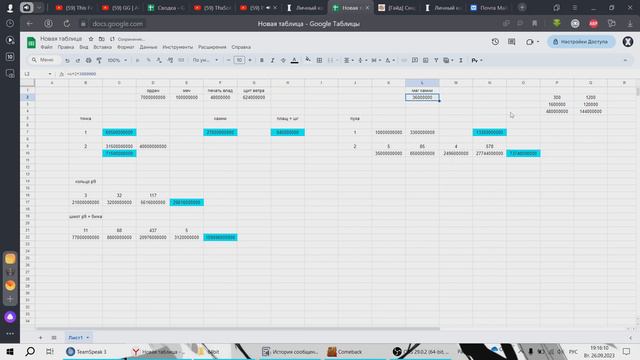Viewport: 640px width, 360px height.
Task: Open the Справка menu
Action: [241, 47]
